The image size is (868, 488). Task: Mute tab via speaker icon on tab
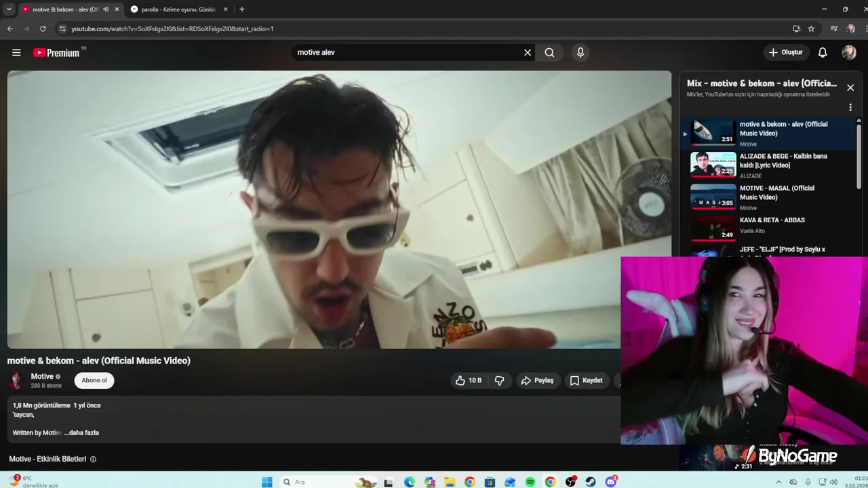(106, 9)
